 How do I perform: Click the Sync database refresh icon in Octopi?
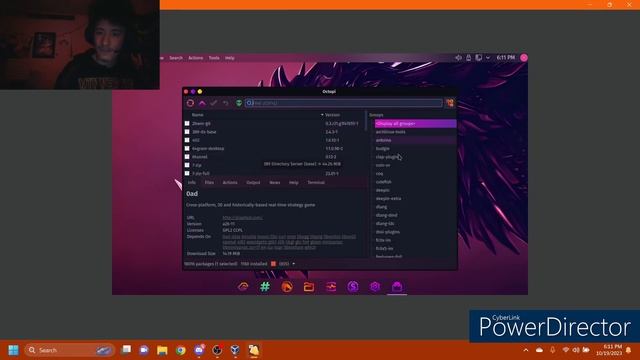pyautogui.click(x=190, y=103)
